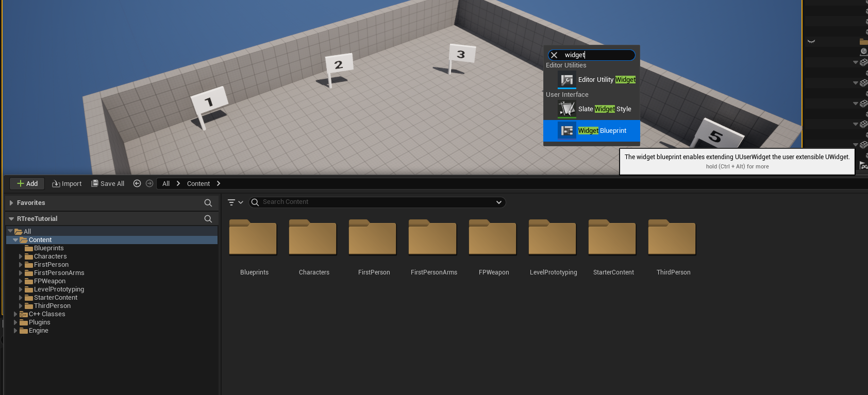Click the Slate Widget Style icon
Screen dimensions: 868x395
click(x=567, y=109)
